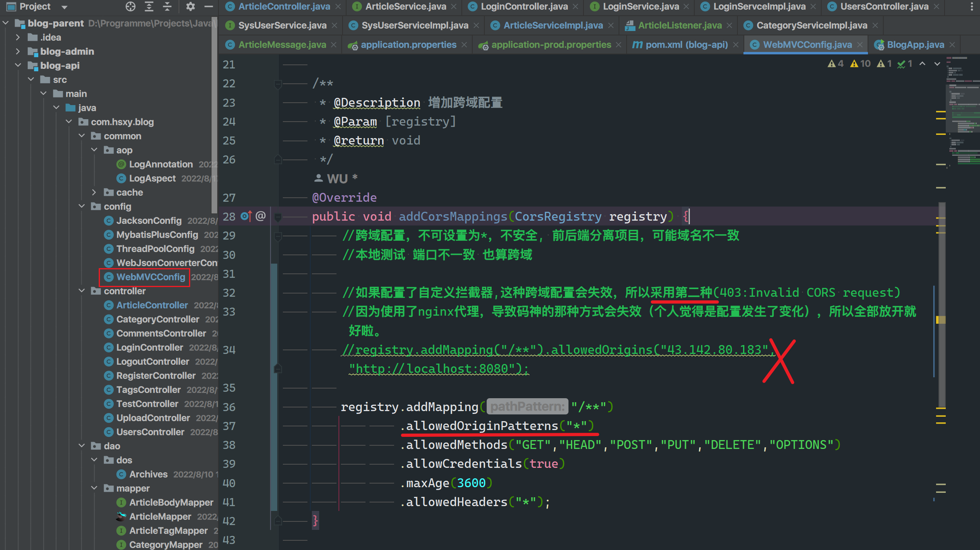
Task: Toggle Javadoc fold marker at line 22
Action: tap(278, 84)
